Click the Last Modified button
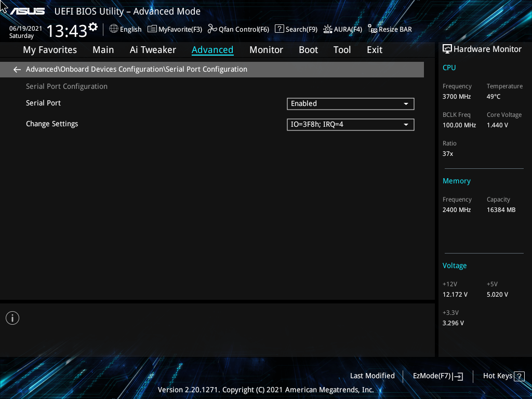 [x=373, y=376]
